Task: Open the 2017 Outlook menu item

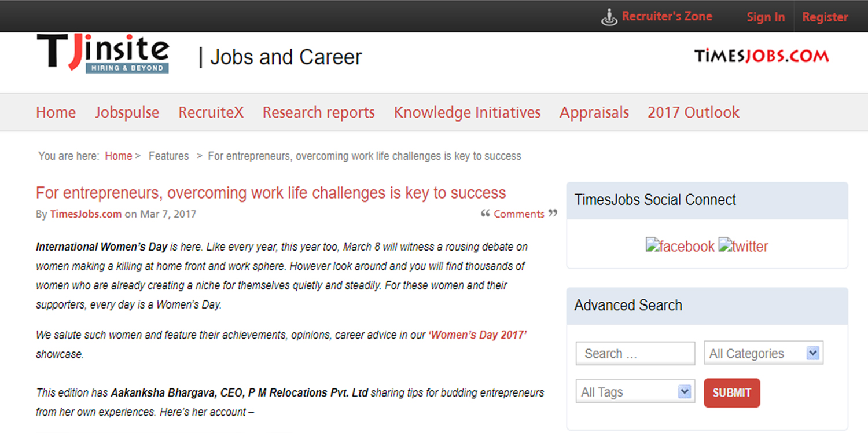Action: (x=693, y=112)
